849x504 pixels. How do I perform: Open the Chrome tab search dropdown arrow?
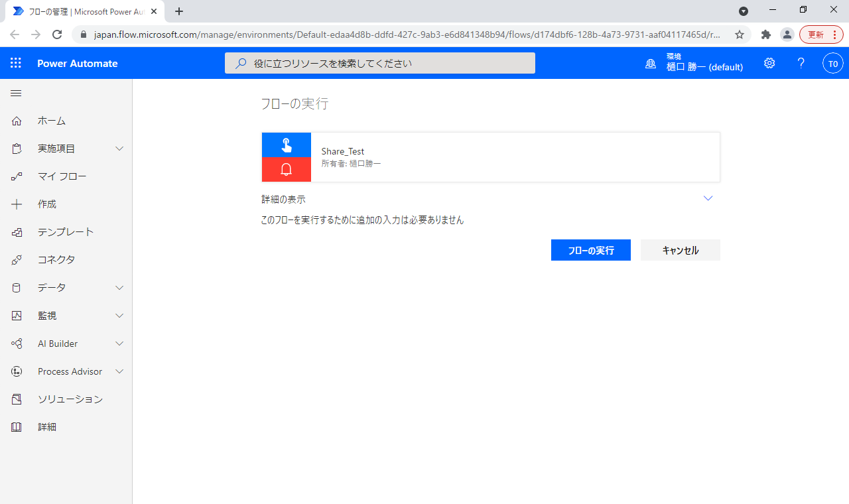(744, 11)
